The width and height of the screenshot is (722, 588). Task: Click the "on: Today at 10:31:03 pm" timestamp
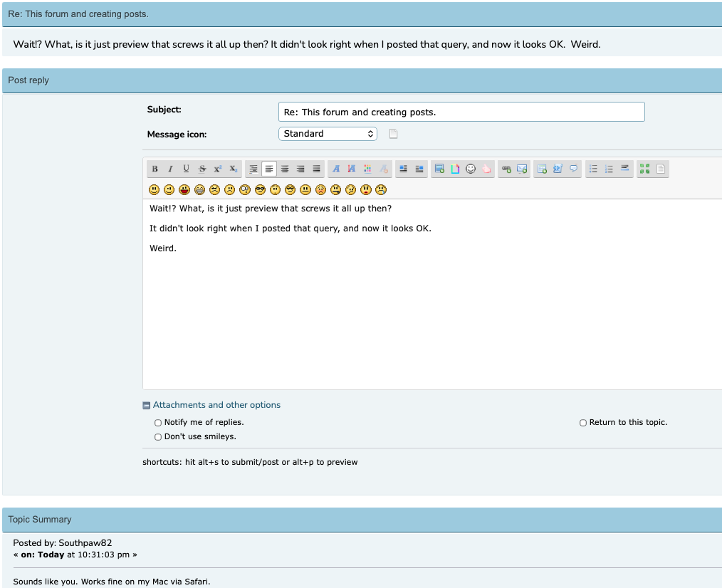click(75, 555)
